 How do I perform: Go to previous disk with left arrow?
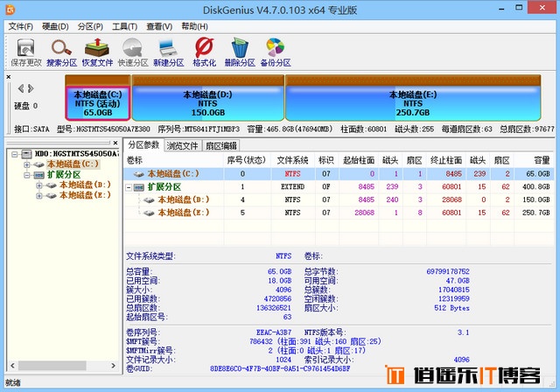tap(21, 88)
